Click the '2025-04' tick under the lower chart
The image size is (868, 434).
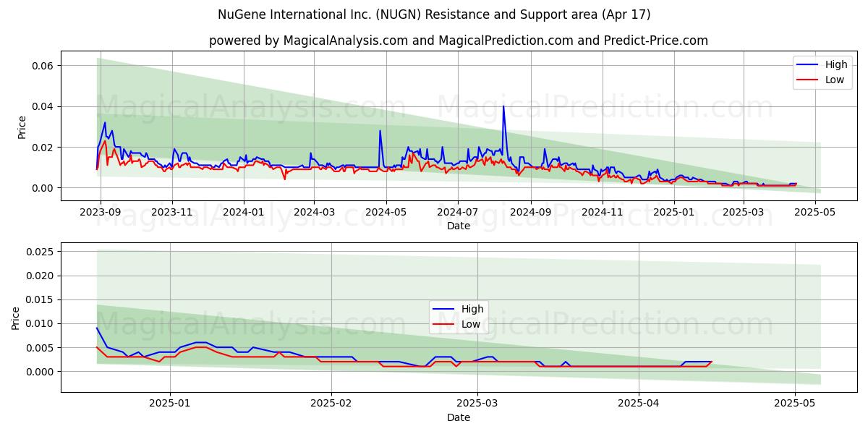point(639,404)
